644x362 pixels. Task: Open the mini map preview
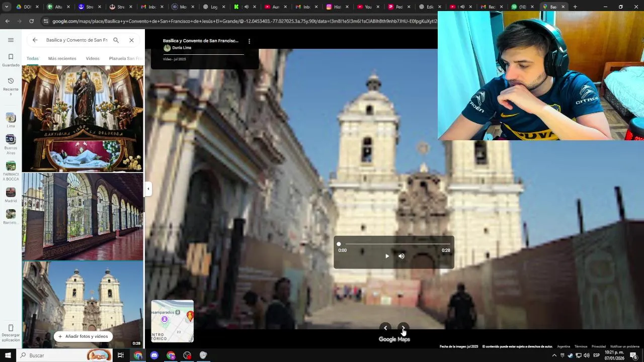pyautogui.click(x=173, y=321)
